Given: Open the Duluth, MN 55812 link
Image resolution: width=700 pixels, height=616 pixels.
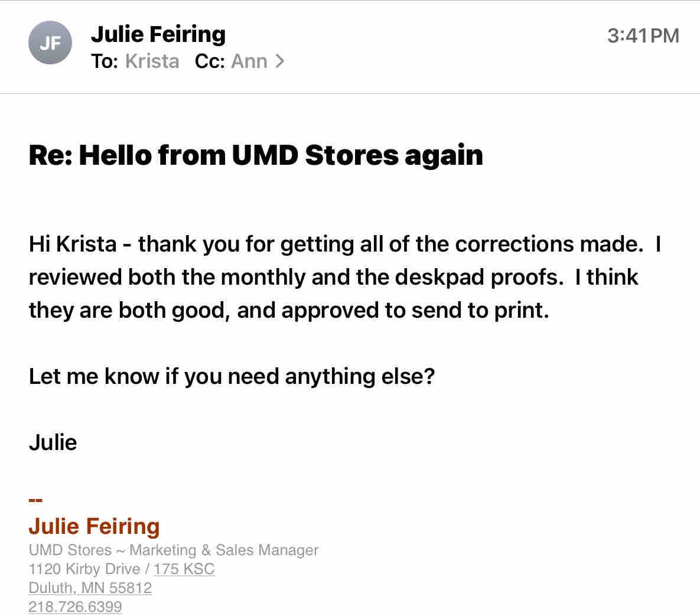Looking at the screenshot, I should tap(90, 588).
